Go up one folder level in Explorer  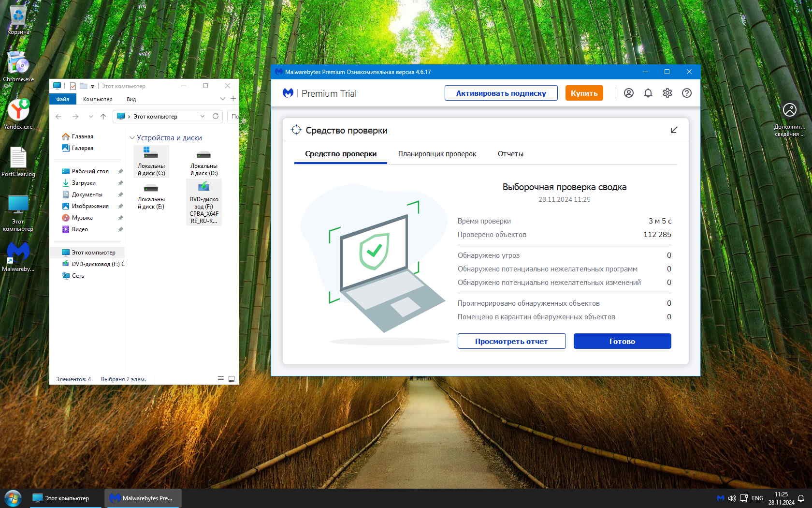coord(103,116)
